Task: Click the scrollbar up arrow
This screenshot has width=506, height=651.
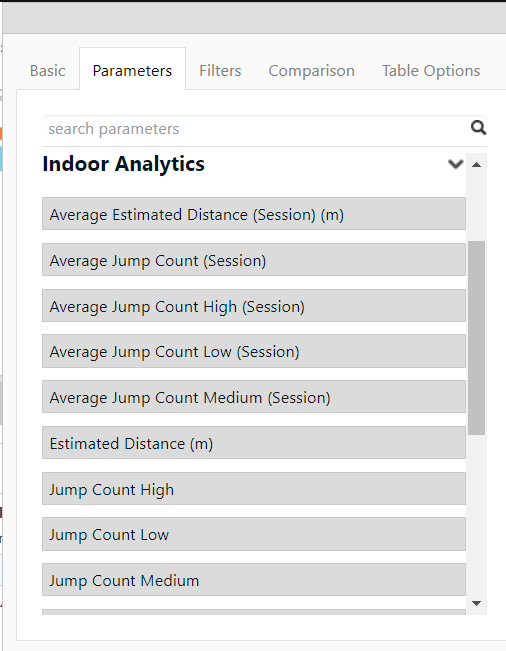Action: pyautogui.click(x=477, y=165)
